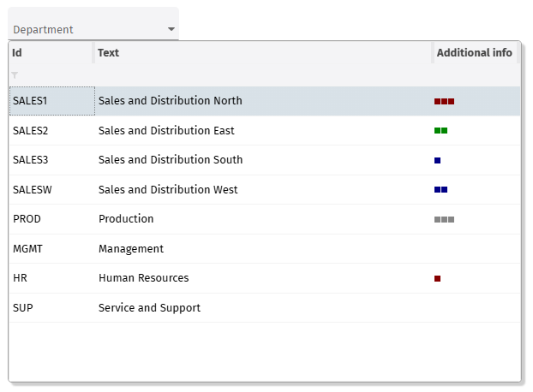Pick the Human Resources row
533x392 pixels.
[x=143, y=278]
